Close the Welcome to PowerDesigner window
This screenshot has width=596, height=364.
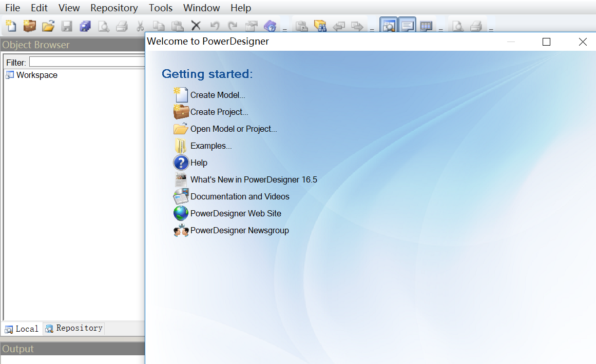tap(583, 42)
